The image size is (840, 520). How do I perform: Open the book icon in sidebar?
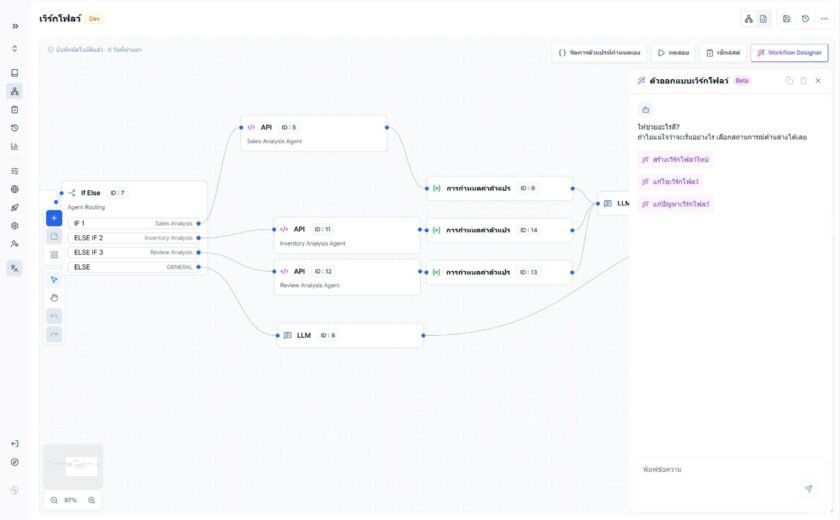[14, 73]
